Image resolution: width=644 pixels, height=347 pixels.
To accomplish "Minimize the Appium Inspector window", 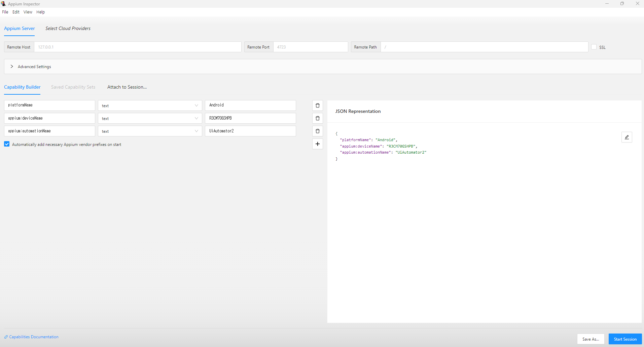I will [607, 4].
